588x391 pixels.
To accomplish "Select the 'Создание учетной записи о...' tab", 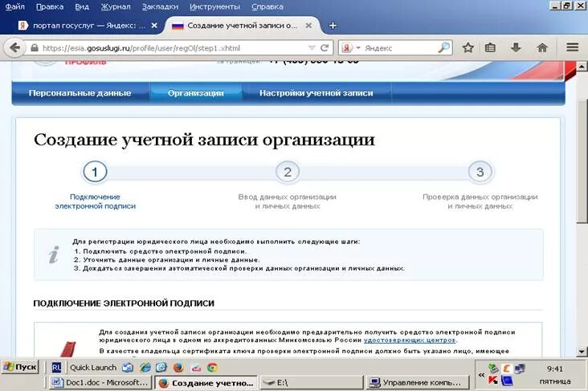I will tap(240, 26).
